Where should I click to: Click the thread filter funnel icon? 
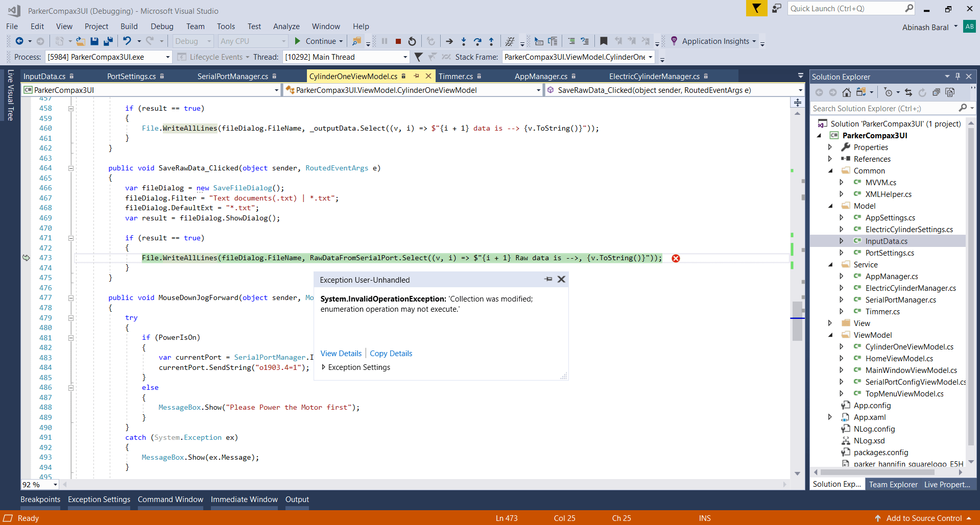(x=418, y=57)
